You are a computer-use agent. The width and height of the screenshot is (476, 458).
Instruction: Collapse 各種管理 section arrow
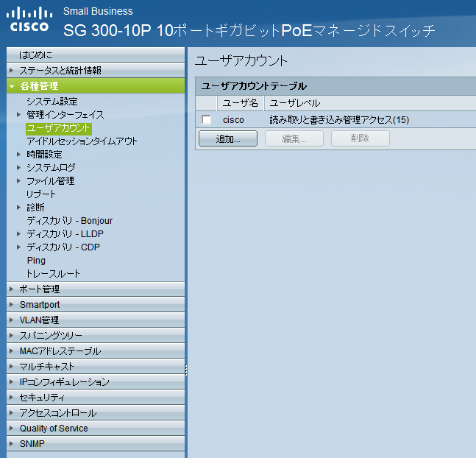click(12, 86)
